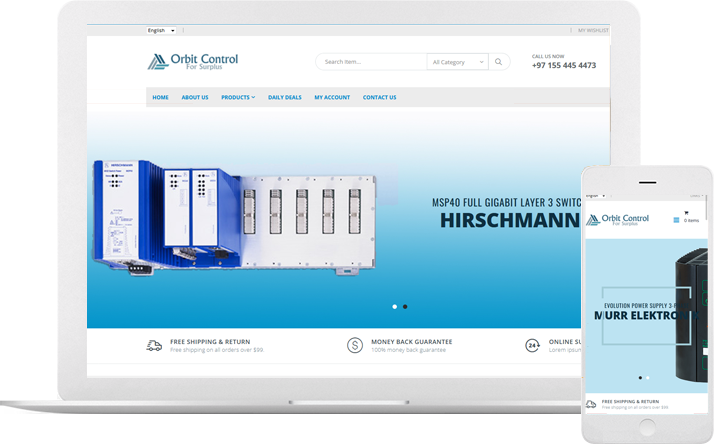
Task: Expand the All Category dropdown
Action: pyautogui.click(x=458, y=62)
